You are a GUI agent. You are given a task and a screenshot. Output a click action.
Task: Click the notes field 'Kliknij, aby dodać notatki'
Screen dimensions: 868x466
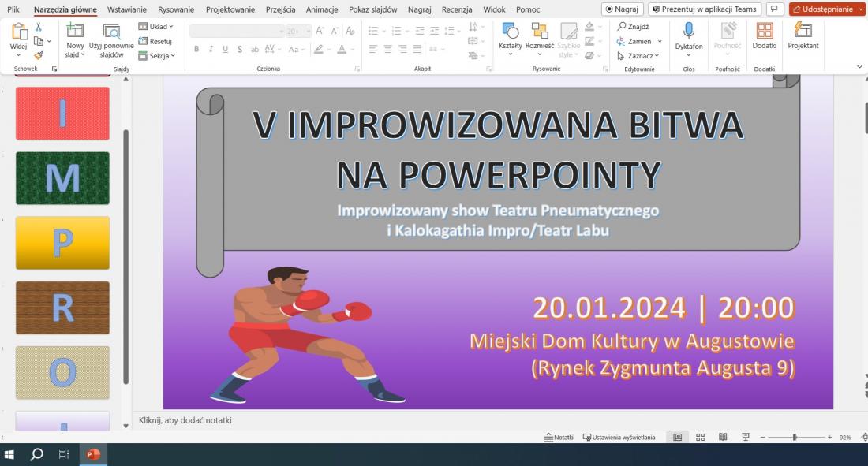point(185,420)
